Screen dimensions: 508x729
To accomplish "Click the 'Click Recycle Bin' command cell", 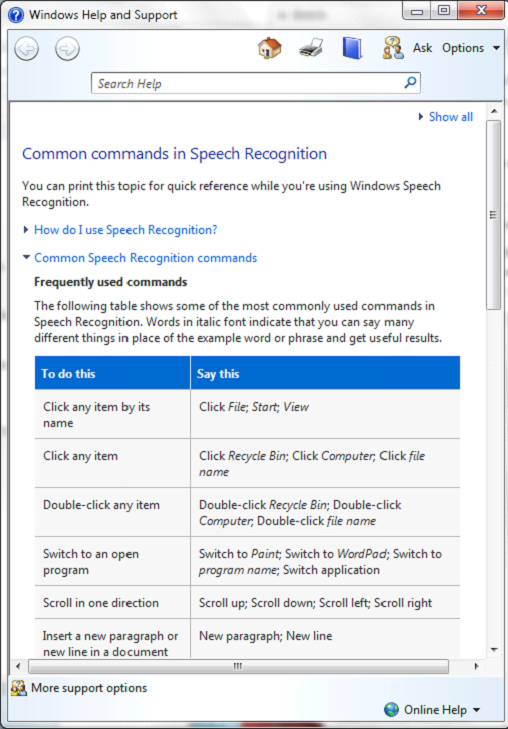I will (x=325, y=464).
